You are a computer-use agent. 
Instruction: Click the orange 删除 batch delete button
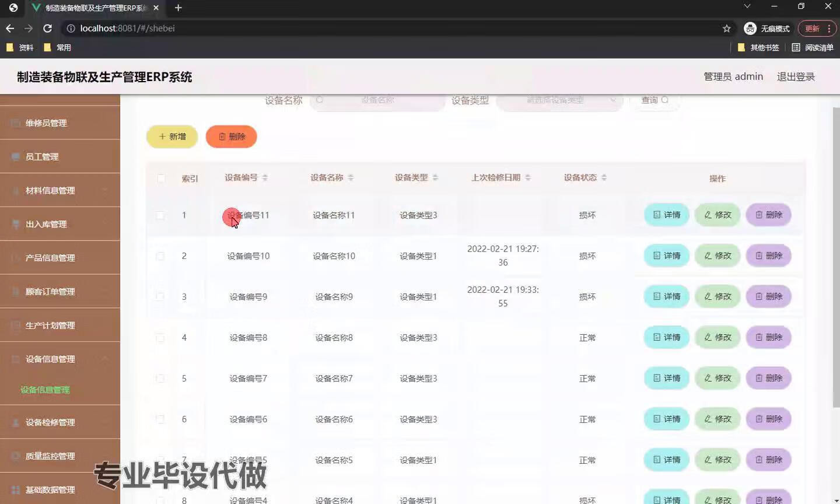tap(232, 136)
